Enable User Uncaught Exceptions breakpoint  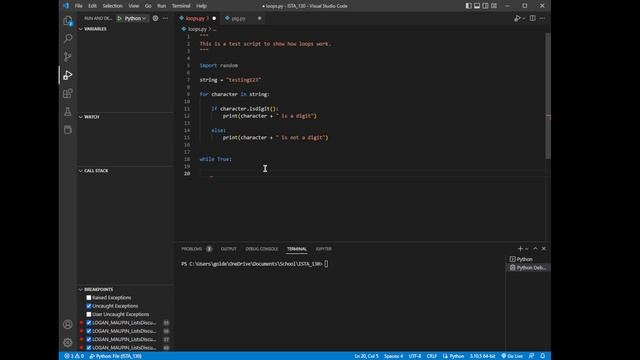(x=89, y=314)
